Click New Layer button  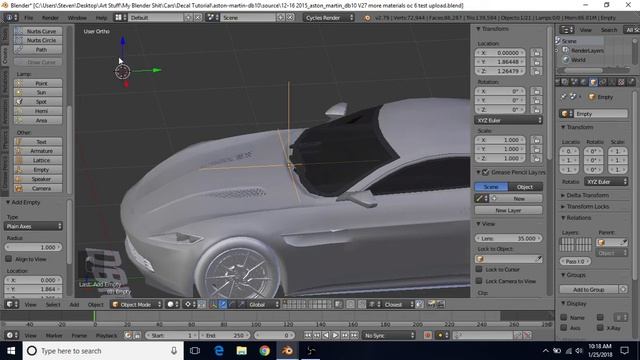point(509,211)
